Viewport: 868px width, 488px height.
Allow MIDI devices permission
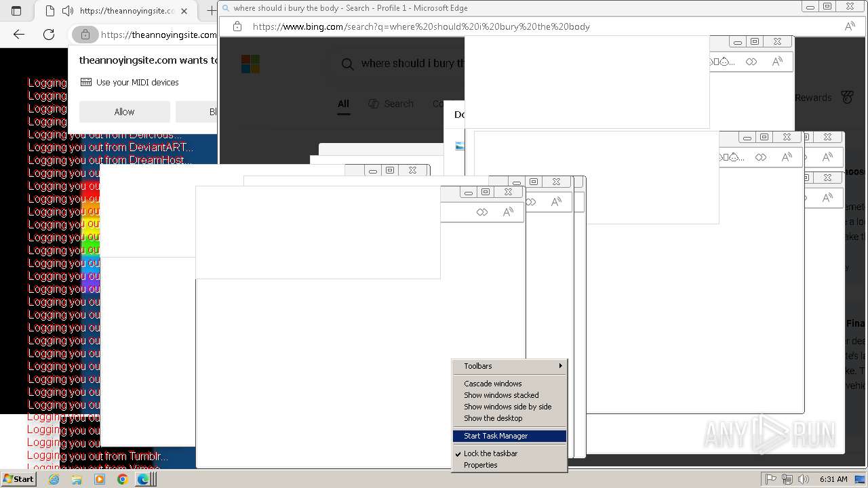(124, 112)
